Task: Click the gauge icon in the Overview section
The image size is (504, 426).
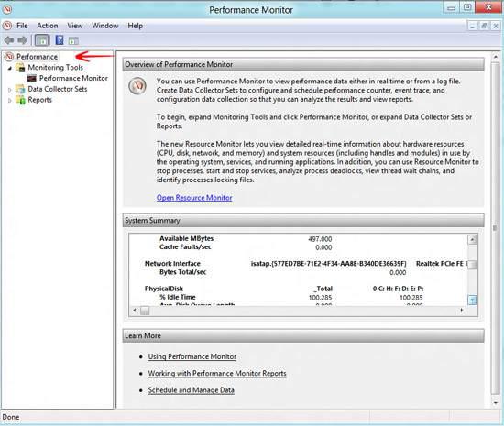Action: click(x=137, y=86)
